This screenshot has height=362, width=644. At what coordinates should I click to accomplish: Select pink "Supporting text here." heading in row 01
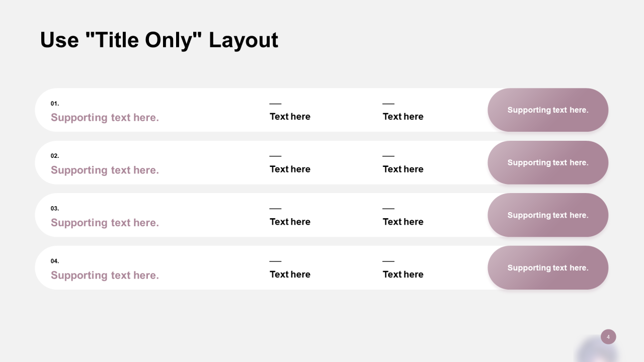tap(105, 118)
